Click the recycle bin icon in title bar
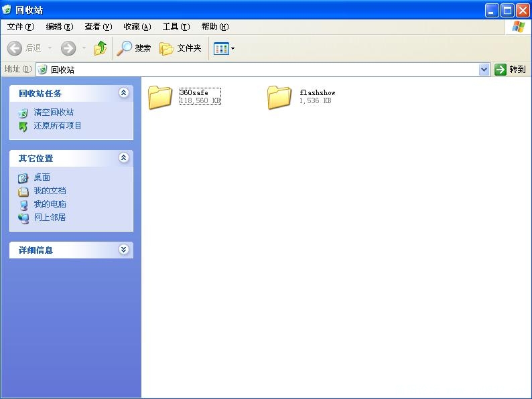532x399 pixels. pyautogui.click(x=7, y=9)
